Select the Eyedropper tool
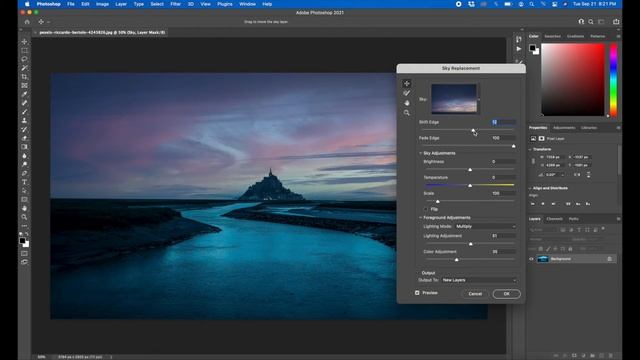Image resolution: width=640 pixels, height=360 pixels. coord(24,94)
